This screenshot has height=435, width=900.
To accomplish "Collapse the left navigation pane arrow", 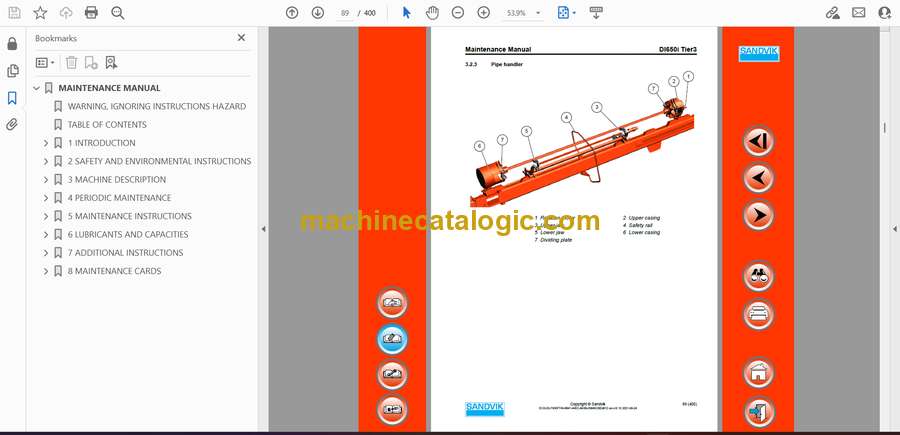I will (x=263, y=229).
